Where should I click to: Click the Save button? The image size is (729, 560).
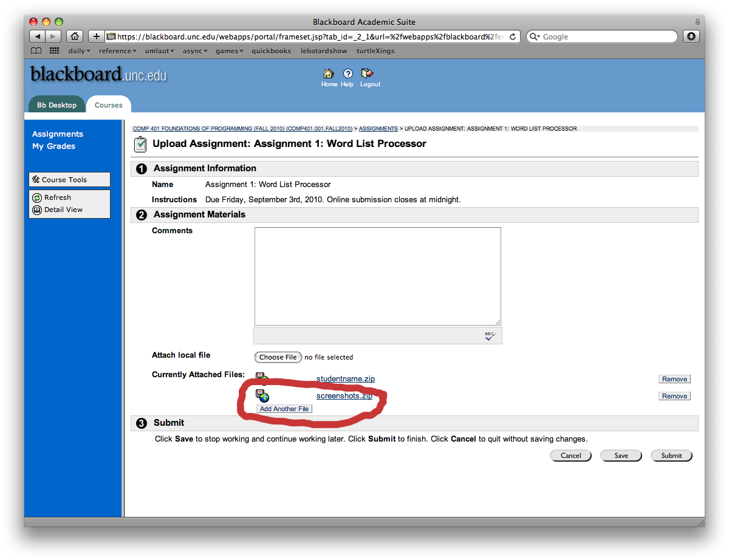point(621,456)
